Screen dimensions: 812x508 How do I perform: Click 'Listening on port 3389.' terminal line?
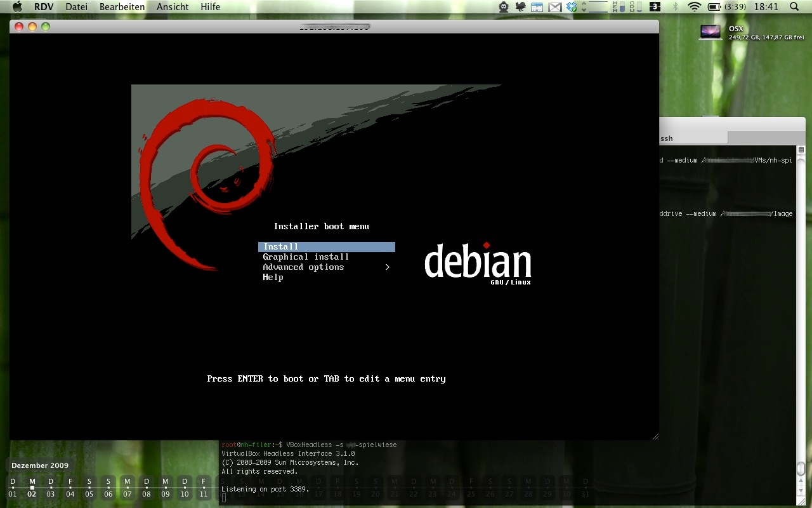point(265,490)
